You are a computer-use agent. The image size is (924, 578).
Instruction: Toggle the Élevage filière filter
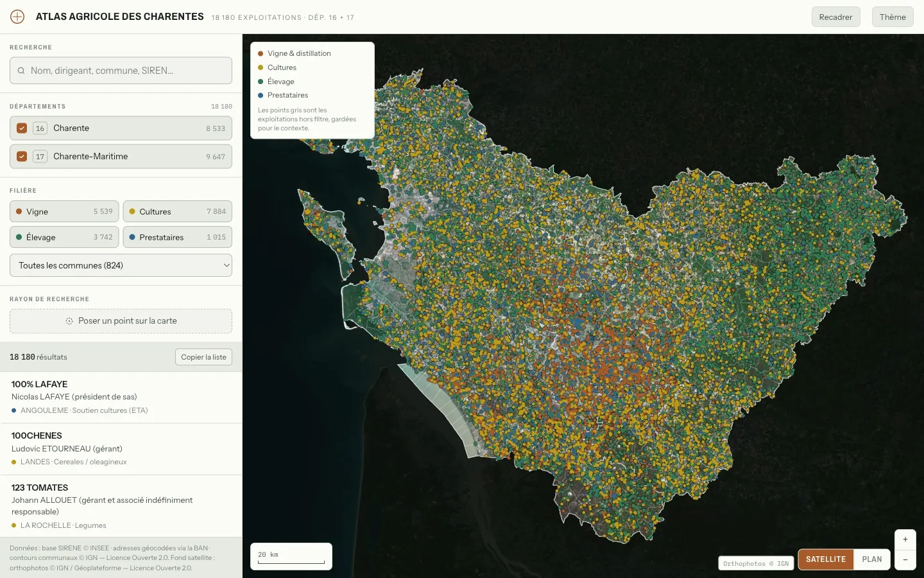[64, 237]
